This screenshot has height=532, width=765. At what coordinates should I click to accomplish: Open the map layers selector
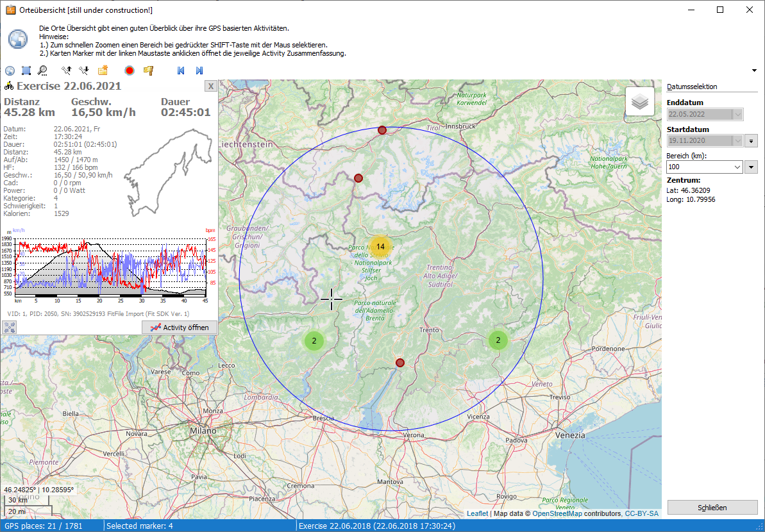639,101
